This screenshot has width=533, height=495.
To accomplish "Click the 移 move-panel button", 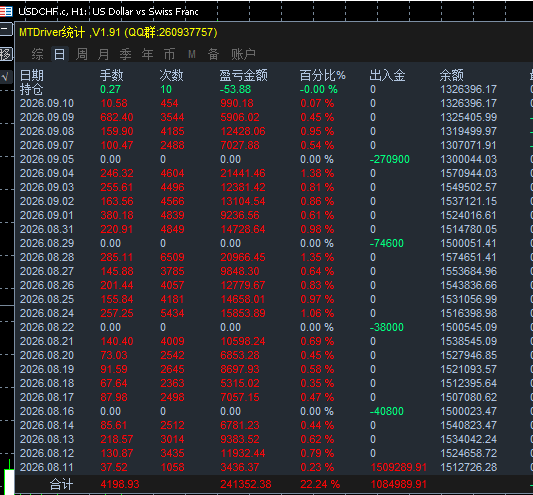I will [6, 54].
